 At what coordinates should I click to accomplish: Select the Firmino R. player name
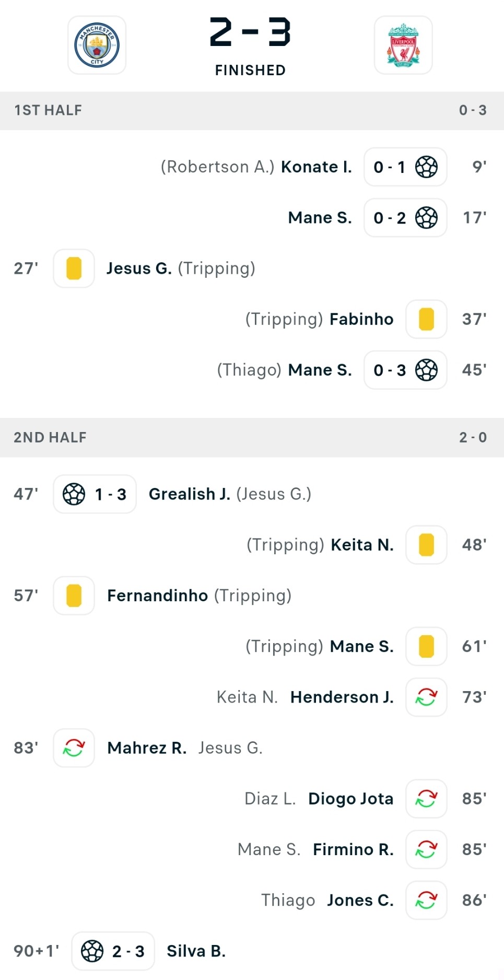353,849
